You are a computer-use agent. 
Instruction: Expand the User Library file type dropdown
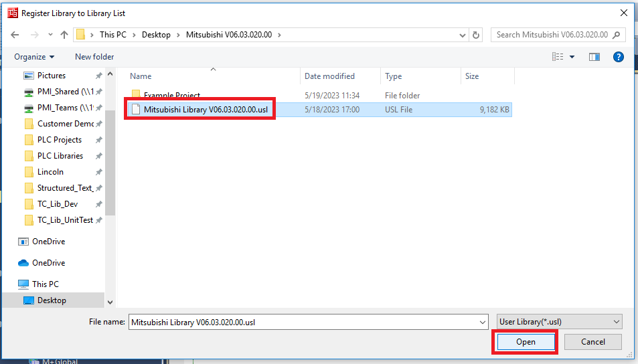(x=560, y=322)
